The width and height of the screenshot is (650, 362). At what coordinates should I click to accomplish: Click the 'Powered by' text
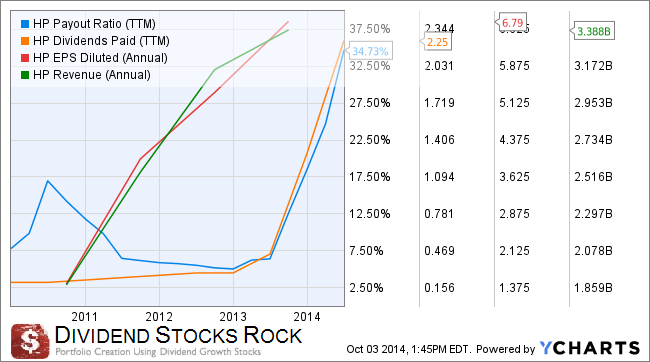[x=506, y=349]
